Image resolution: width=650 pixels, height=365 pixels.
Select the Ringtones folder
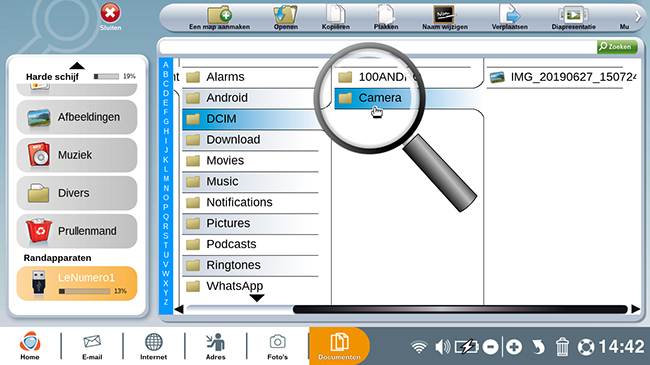click(250, 265)
